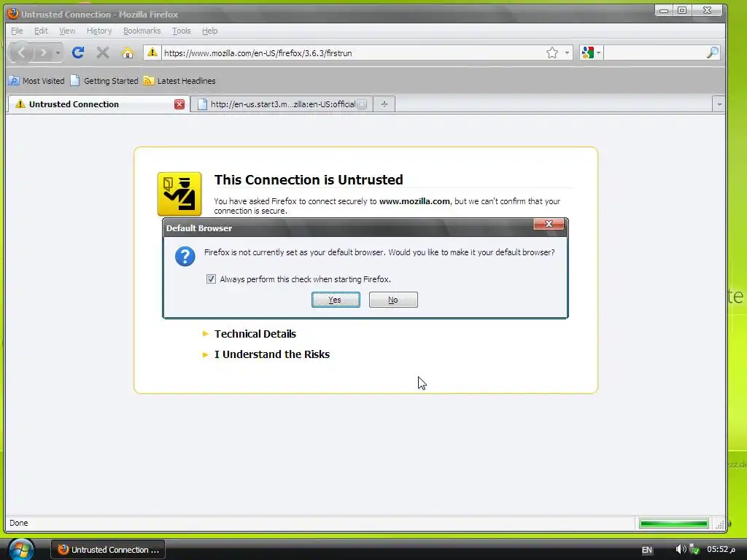
Task: Click No in Default Browser dialog
Action: coord(393,300)
